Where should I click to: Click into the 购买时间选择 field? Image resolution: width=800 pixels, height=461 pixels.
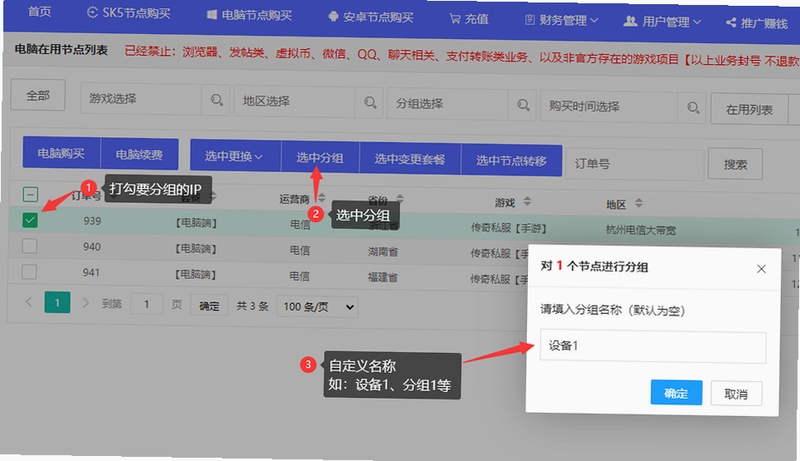click(x=609, y=107)
